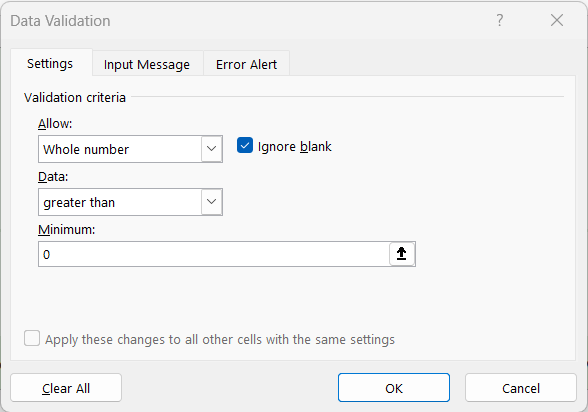The height and width of the screenshot is (412, 588).
Task: Expand the Allow dropdown arrow
Action: pyautogui.click(x=212, y=149)
